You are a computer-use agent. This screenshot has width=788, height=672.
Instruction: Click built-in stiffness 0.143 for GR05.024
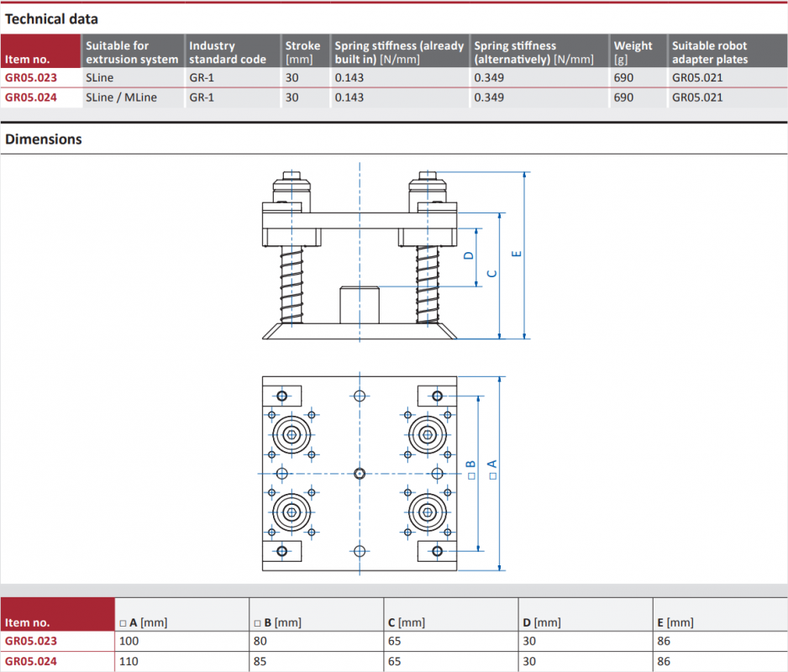click(349, 97)
